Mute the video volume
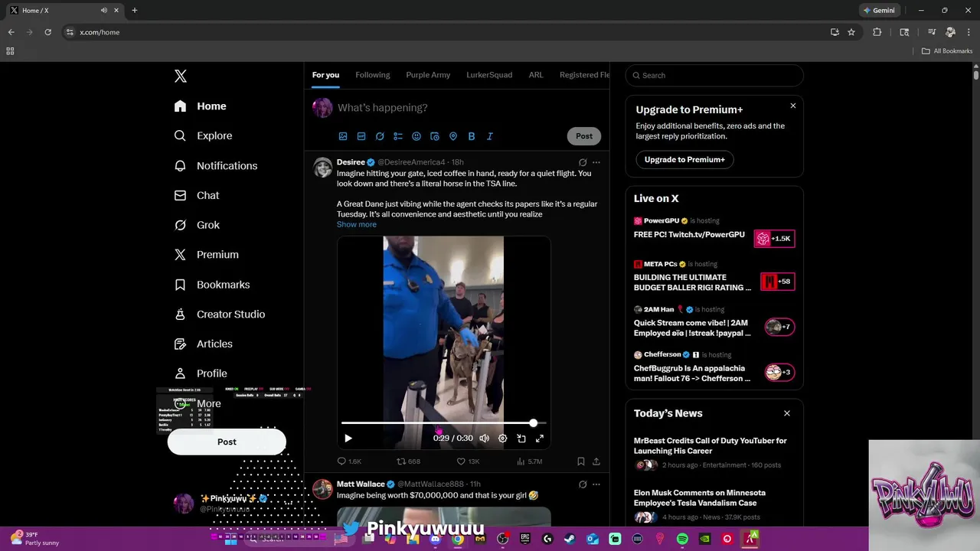The height and width of the screenshot is (551, 980). (x=485, y=439)
